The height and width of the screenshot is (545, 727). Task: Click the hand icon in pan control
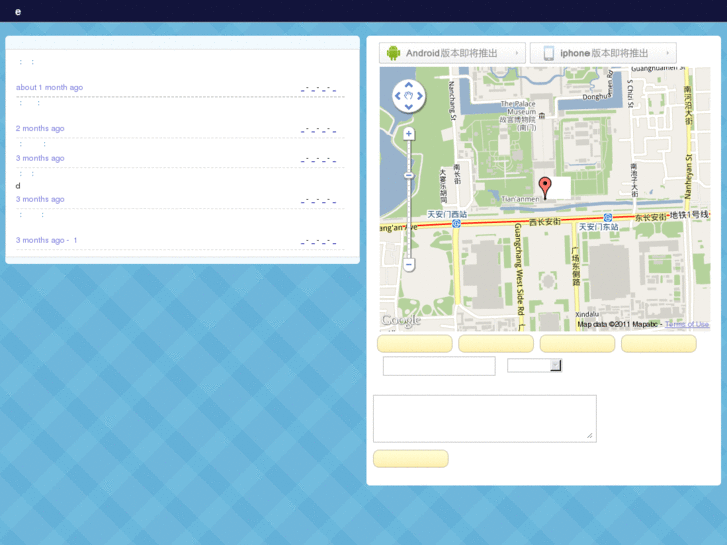[x=408, y=96]
